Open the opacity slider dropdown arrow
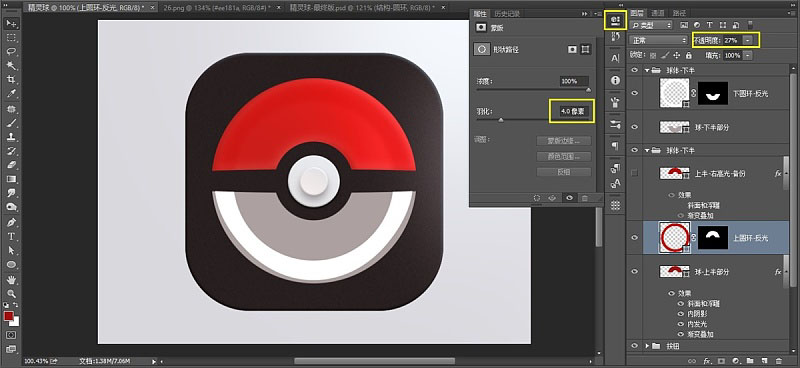This screenshot has height=368, width=800. tap(748, 40)
